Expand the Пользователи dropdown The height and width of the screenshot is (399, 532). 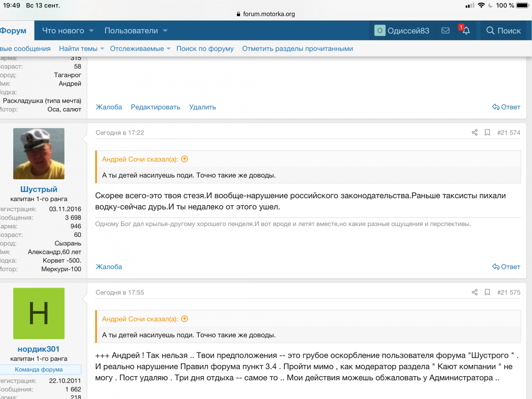(165, 31)
